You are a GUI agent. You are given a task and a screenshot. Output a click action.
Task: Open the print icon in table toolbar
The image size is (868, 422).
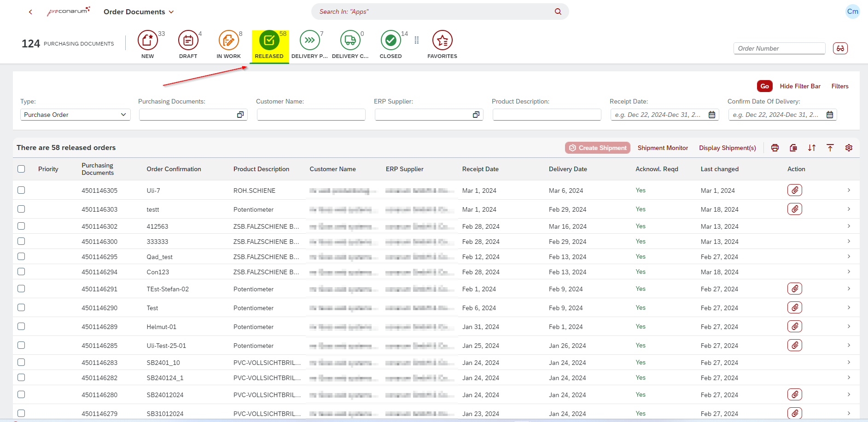[775, 148]
